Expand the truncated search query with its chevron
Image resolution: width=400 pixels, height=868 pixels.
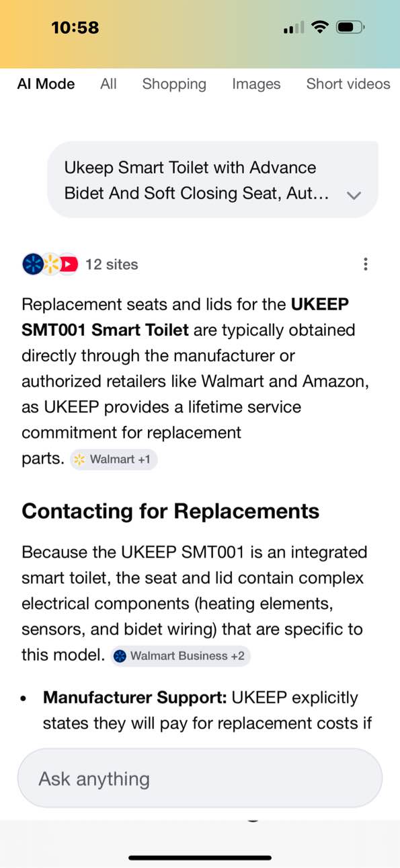(x=354, y=195)
